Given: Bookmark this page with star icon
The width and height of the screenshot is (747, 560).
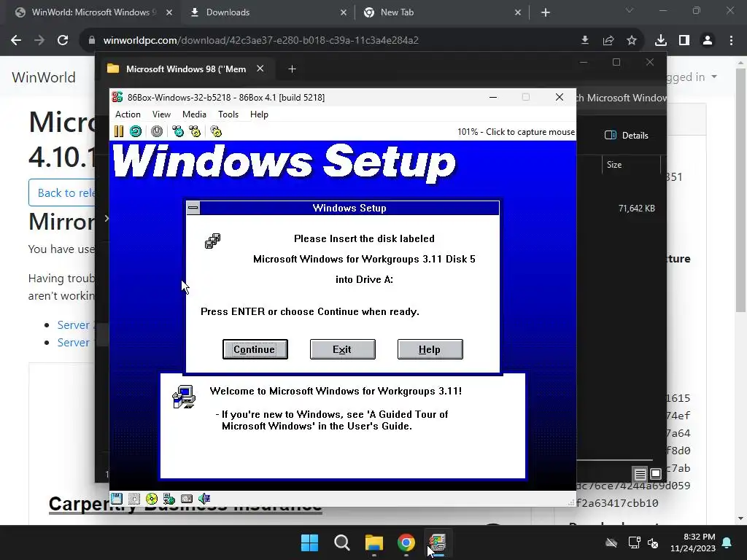Looking at the screenshot, I should 632,40.
